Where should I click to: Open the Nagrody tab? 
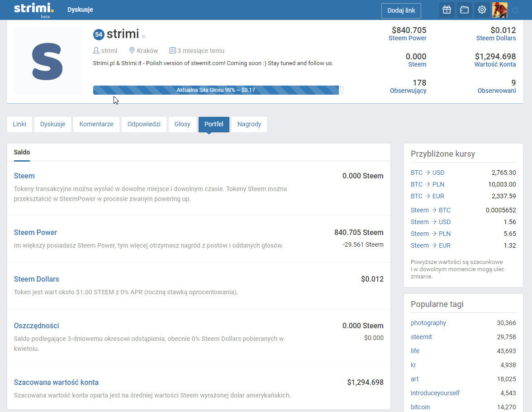tap(249, 124)
